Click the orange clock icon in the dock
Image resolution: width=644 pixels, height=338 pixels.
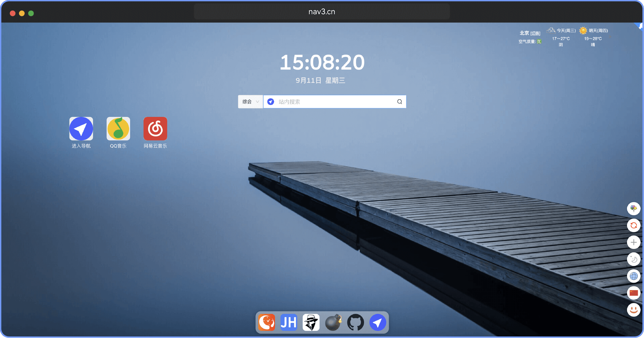coord(266,323)
